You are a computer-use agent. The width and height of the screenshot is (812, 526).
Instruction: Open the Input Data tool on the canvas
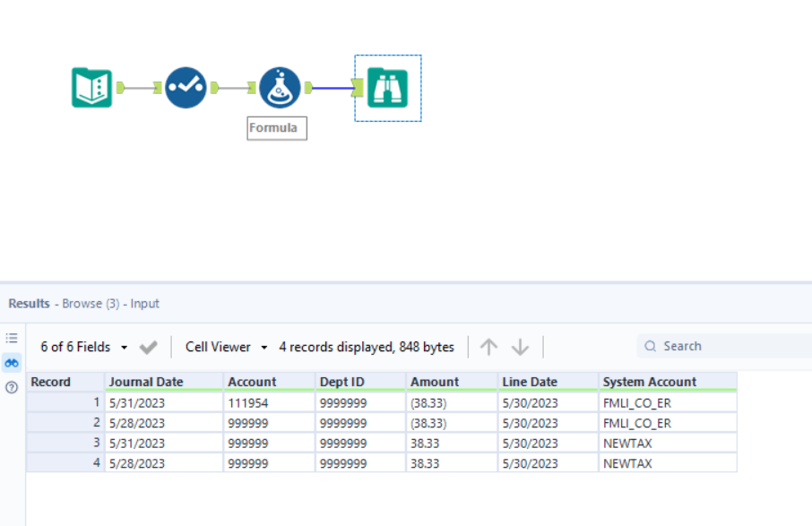(x=92, y=87)
